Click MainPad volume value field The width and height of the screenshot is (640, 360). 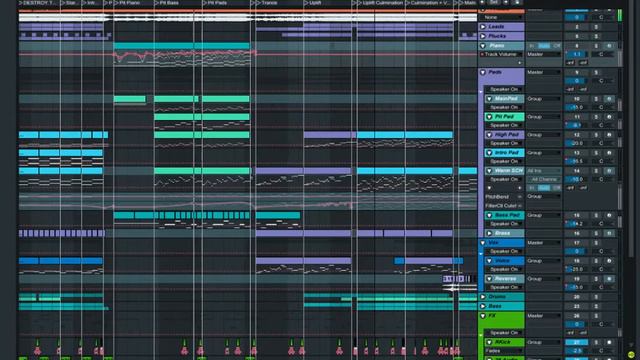click(577, 107)
